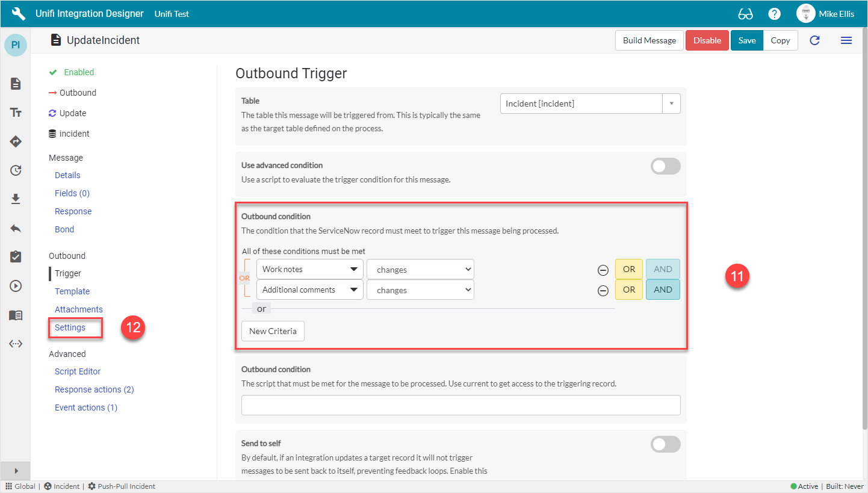Click the help question-mark icon

pos(774,13)
